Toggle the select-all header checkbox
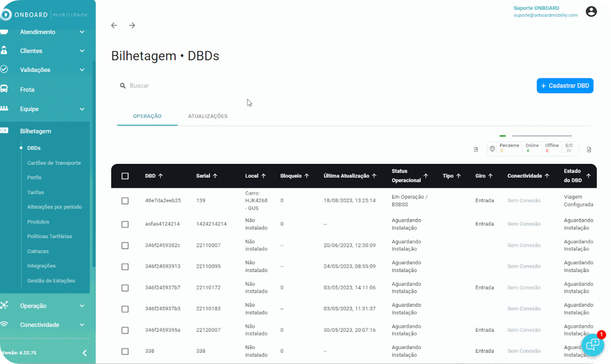The width and height of the screenshot is (611, 364). click(x=125, y=176)
